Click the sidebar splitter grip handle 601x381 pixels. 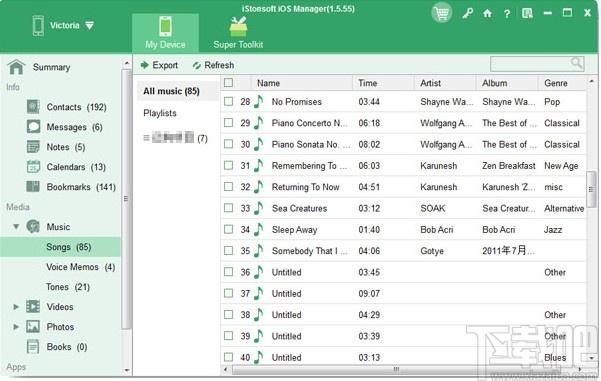[126, 198]
